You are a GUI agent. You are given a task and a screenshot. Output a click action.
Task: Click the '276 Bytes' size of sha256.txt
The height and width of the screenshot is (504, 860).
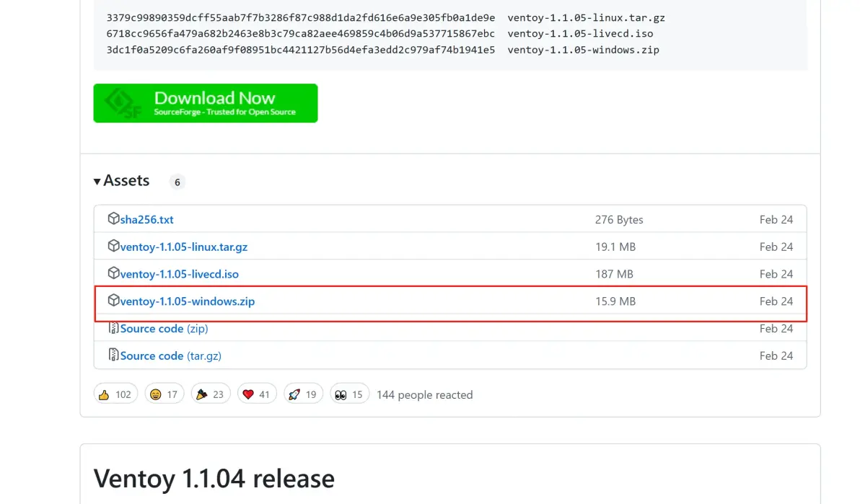(x=619, y=219)
